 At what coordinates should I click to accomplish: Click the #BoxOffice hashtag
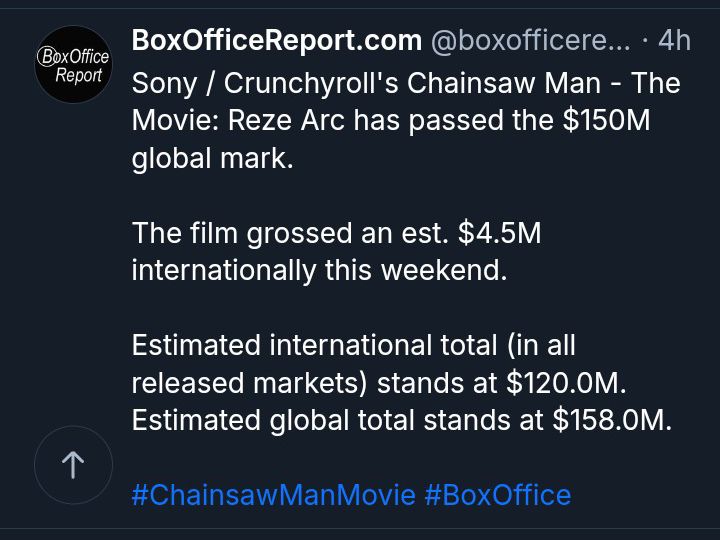(498, 495)
